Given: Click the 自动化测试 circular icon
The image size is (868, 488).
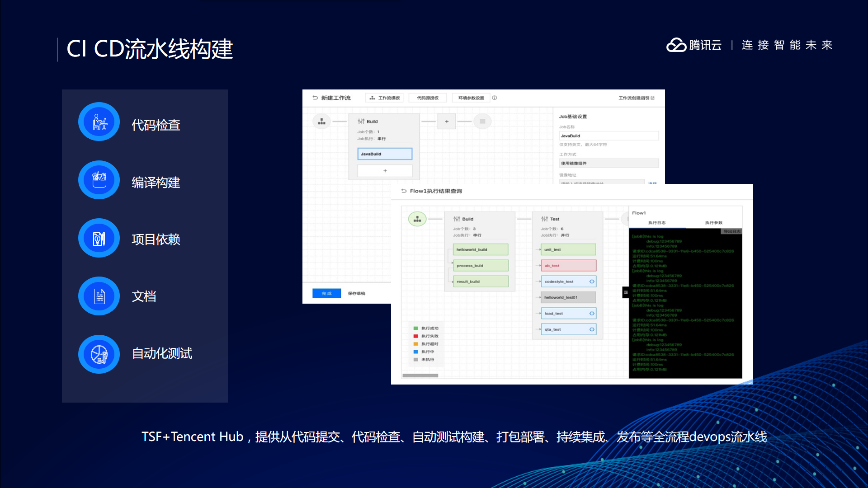Looking at the screenshot, I should [x=99, y=354].
